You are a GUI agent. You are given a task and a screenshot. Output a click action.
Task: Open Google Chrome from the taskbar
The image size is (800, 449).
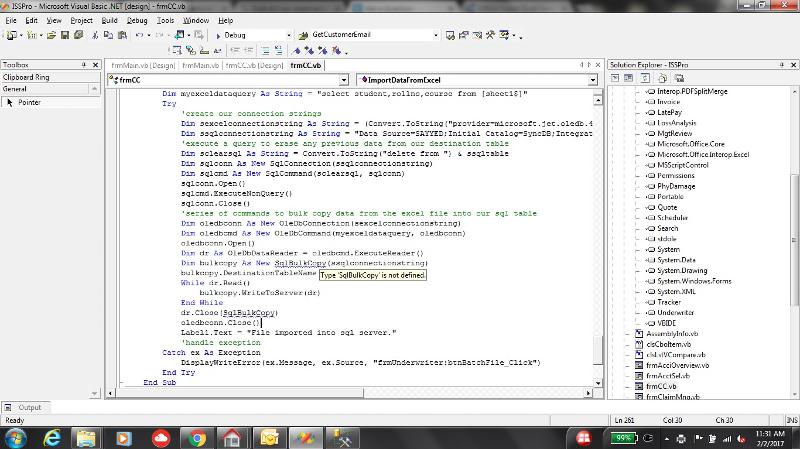click(196, 438)
